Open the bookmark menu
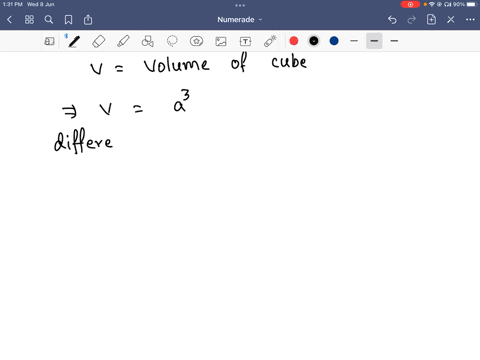480x360 pixels. pyautogui.click(x=68, y=20)
